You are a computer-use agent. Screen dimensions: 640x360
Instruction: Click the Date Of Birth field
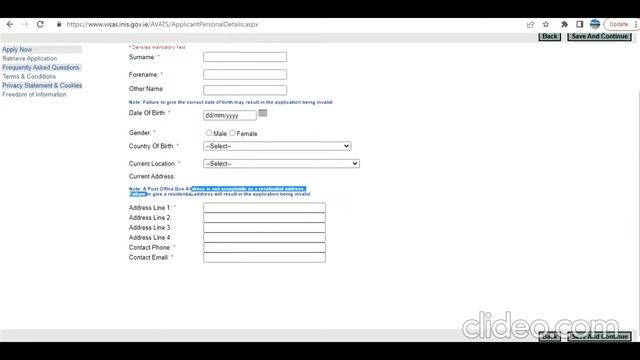tap(230, 115)
